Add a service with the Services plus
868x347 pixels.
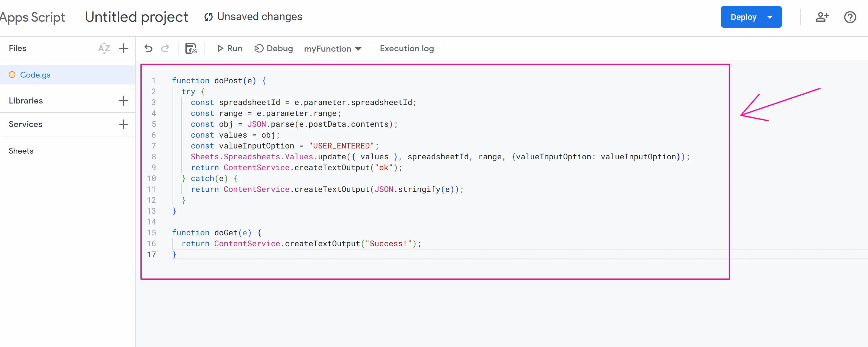(x=123, y=124)
